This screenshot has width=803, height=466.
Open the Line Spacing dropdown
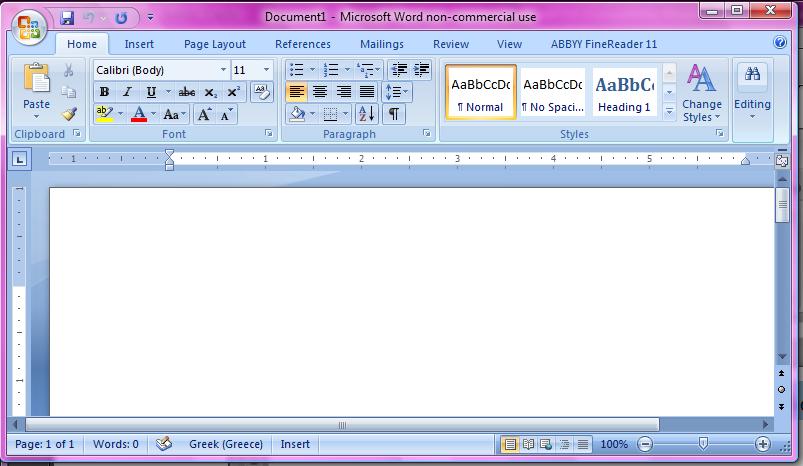[396, 92]
